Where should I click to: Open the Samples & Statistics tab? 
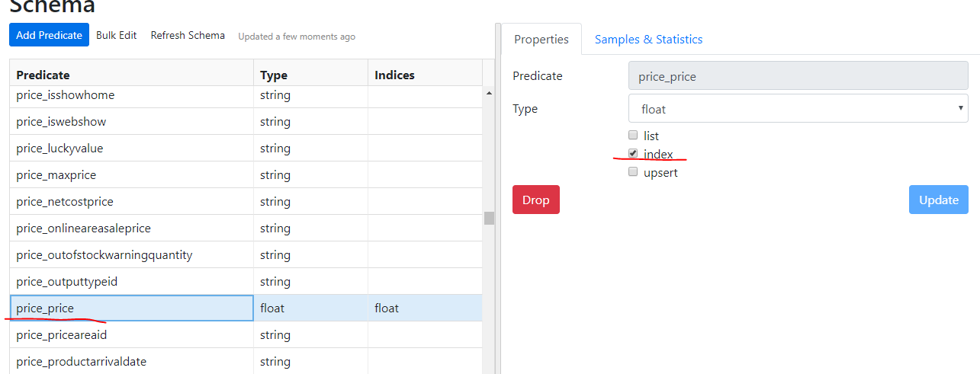[648, 39]
